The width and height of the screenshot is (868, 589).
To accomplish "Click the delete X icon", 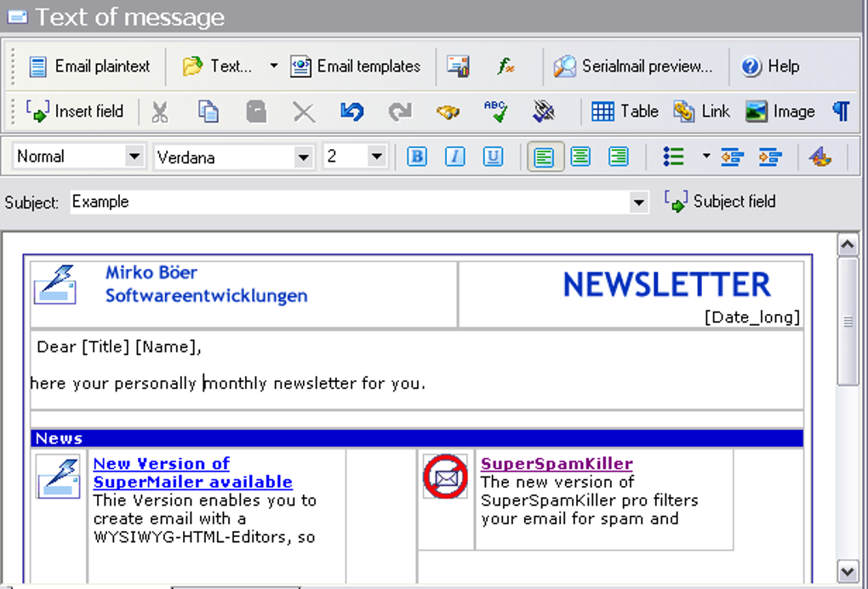I will (304, 112).
